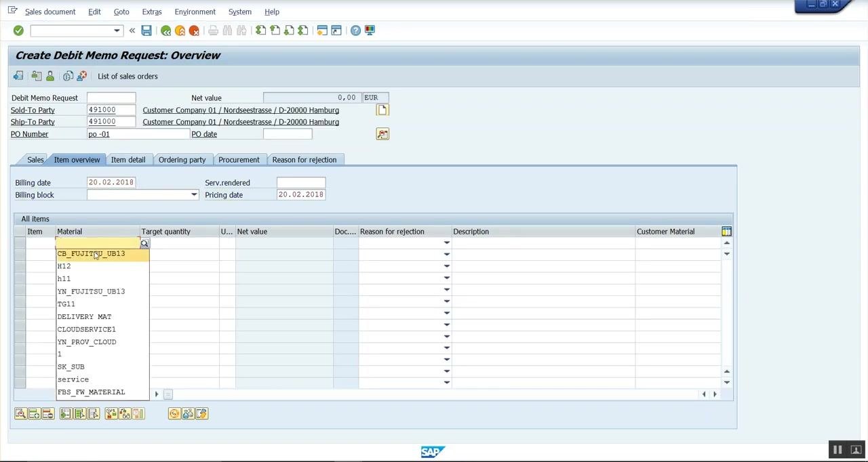Click table horizontal scrollbar right arrow
This screenshot has width=868, height=462.
715,394
